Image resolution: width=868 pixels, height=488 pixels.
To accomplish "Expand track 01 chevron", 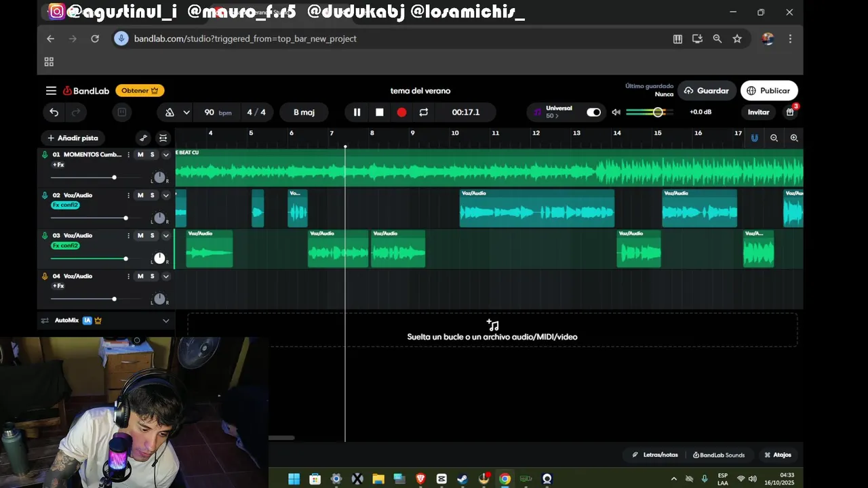I will pyautogui.click(x=165, y=155).
